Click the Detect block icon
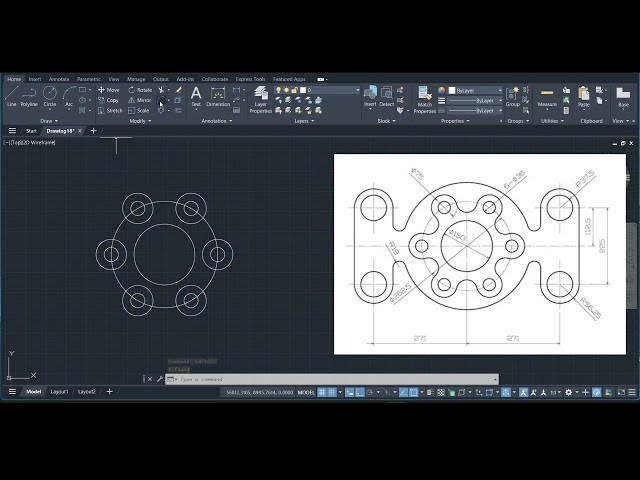 point(386,96)
